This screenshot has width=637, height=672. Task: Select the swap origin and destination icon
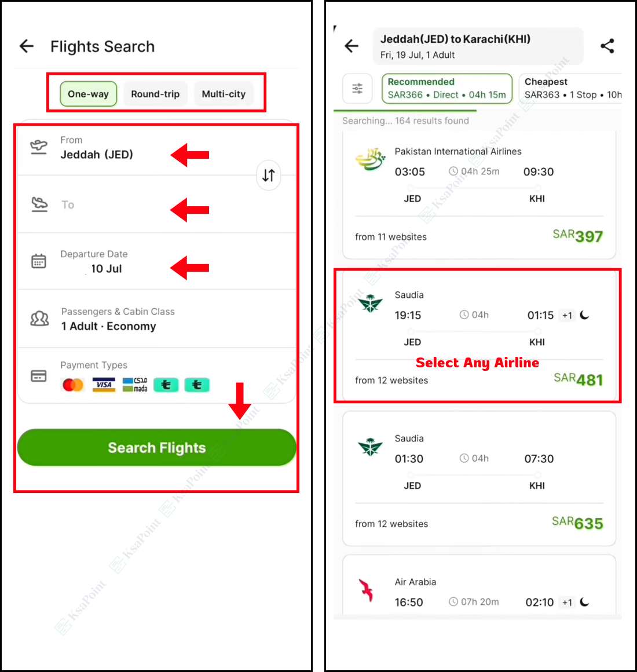(268, 175)
